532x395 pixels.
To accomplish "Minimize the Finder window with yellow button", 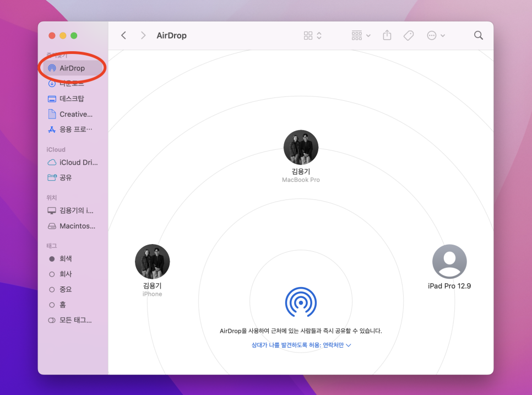I will [x=63, y=36].
